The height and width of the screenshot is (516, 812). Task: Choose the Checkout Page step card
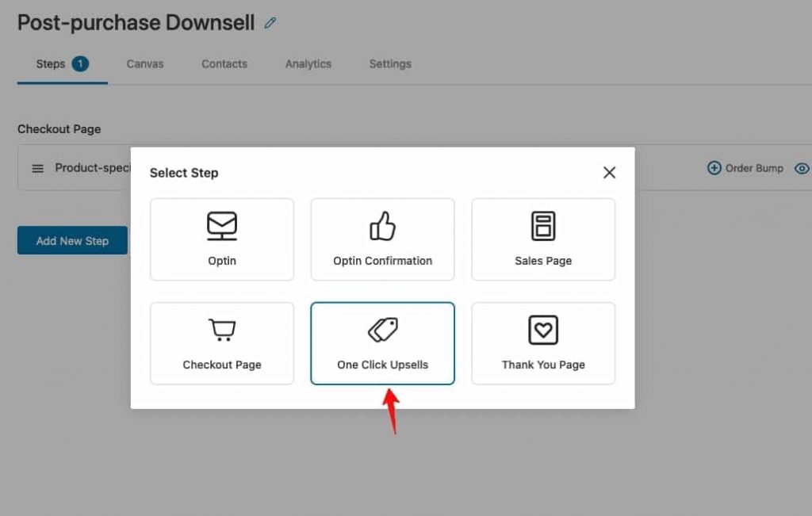[222, 344]
